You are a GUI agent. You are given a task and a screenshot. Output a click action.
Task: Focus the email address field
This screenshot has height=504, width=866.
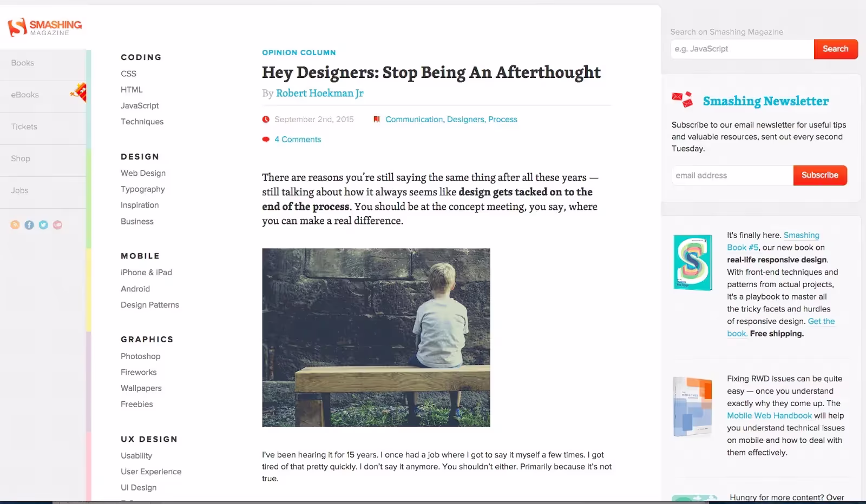click(732, 176)
